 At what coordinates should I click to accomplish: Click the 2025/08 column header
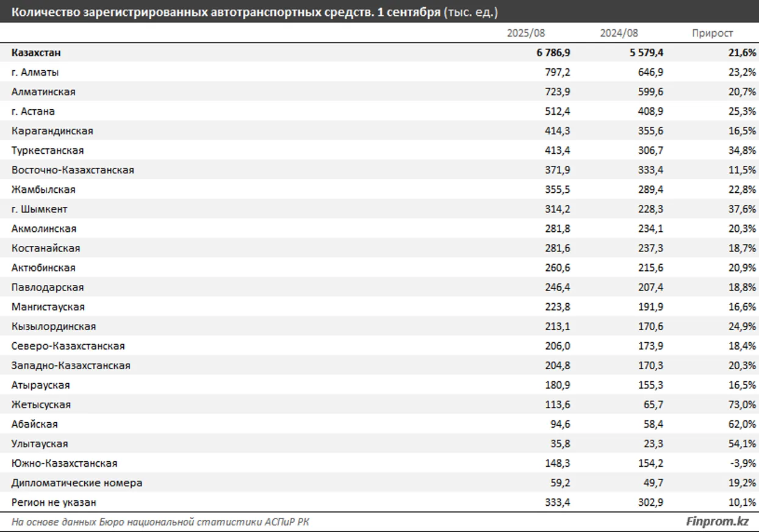coord(526,34)
